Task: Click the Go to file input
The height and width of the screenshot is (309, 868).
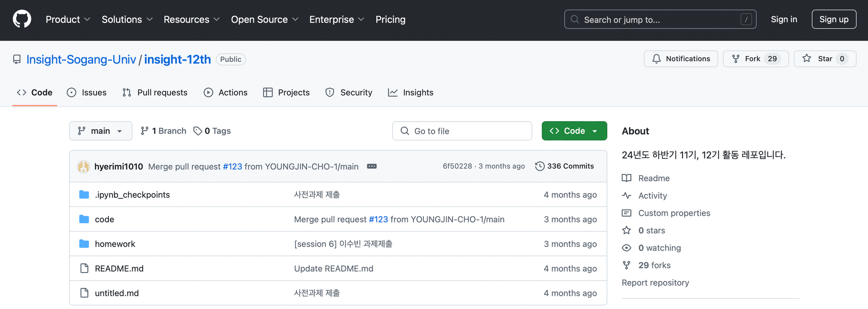Action: coord(462,131)
